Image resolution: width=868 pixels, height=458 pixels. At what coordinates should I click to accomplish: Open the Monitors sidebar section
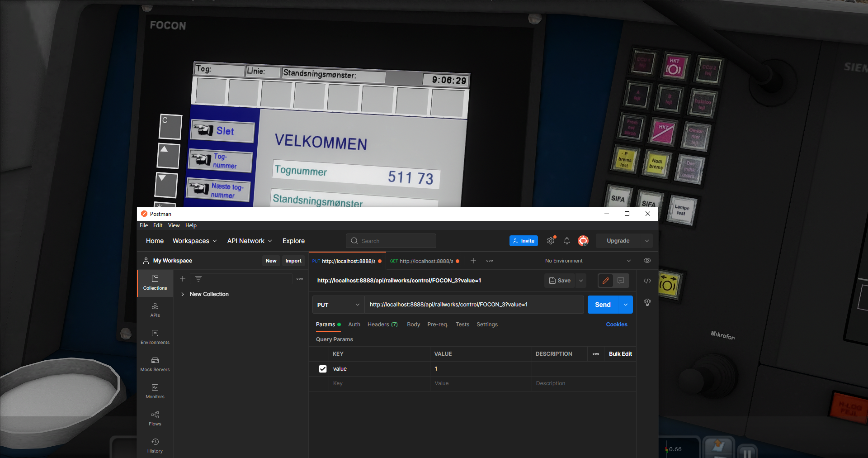(155, 391)
